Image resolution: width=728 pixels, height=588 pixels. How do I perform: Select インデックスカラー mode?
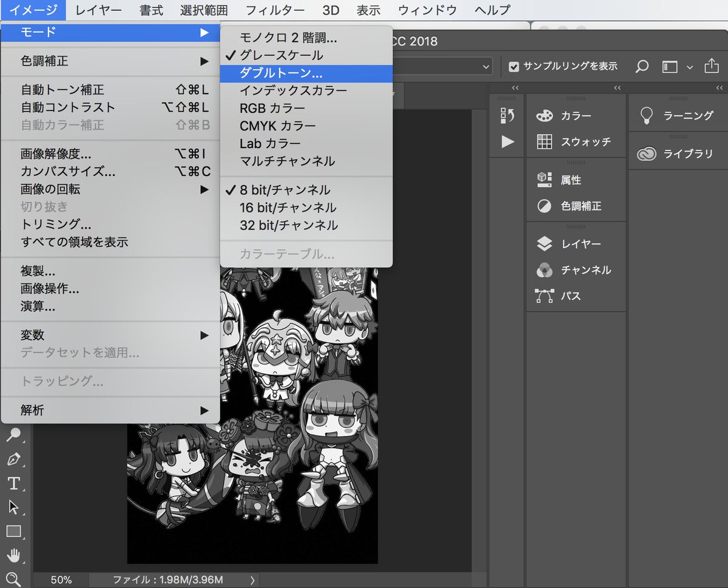click(306, 90)
